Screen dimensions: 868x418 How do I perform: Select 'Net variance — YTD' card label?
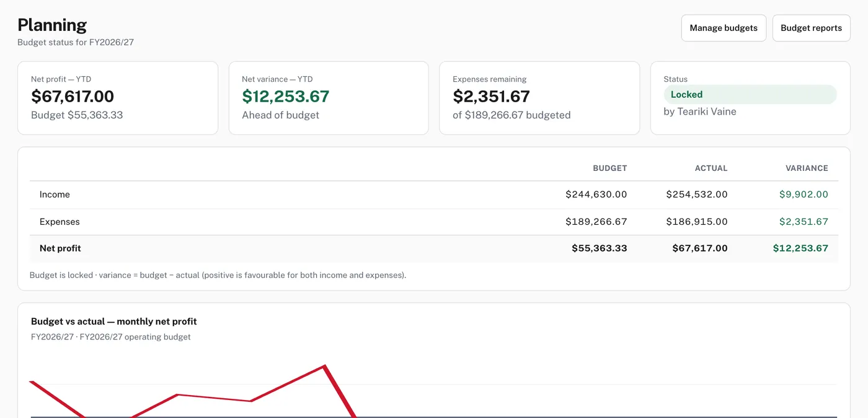point(277,79)
